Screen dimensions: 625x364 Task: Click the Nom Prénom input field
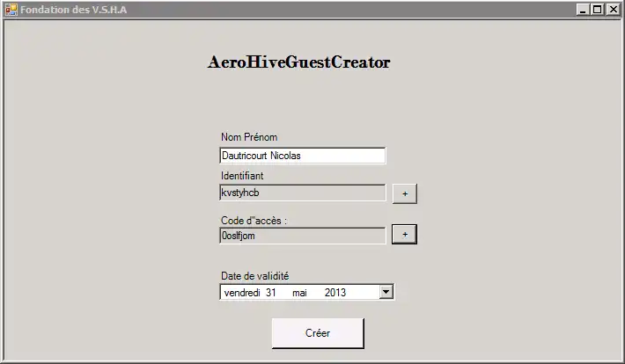click(x=303, y=156)
